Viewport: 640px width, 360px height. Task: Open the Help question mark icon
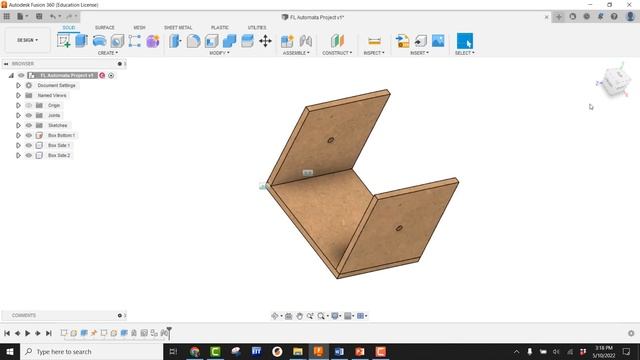(614, 17)
